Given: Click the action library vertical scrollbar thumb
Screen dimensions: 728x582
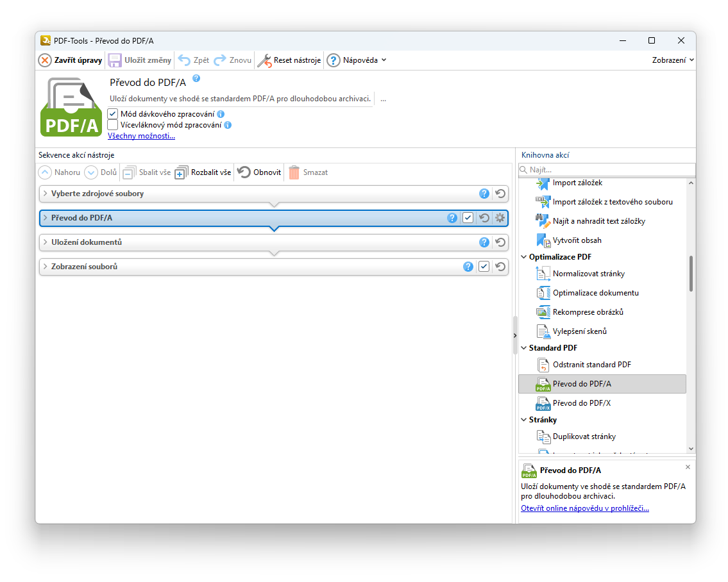Looking at the screenshot, I should point(691,274).
